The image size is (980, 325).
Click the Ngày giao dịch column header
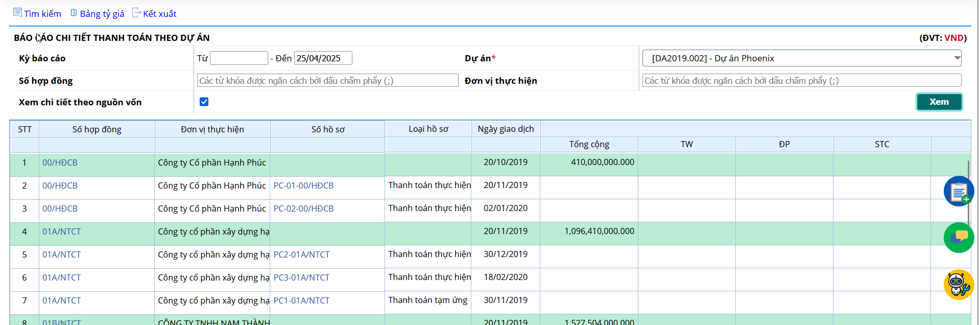tap(506, 129)
